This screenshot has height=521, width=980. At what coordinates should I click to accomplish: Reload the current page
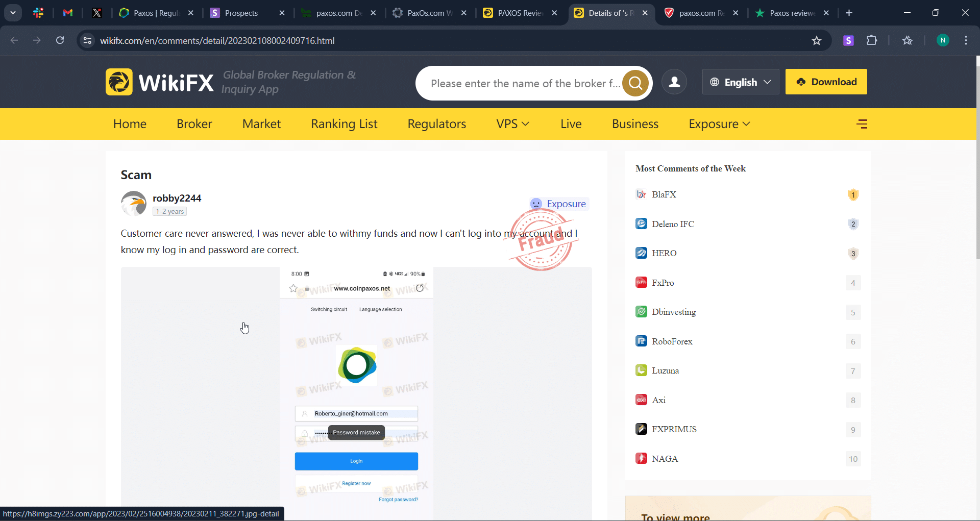[x=60, y=40]
